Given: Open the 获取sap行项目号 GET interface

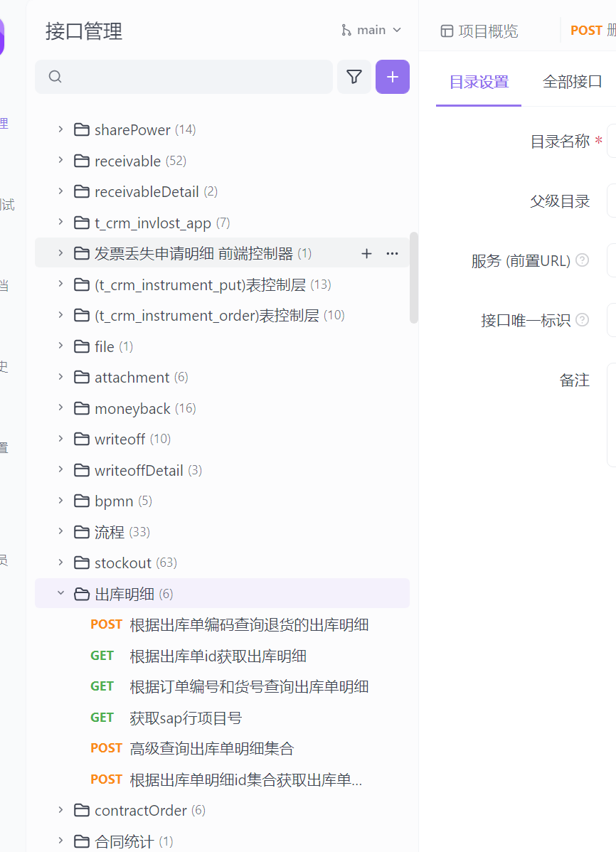Looking at the screenshot, I should coord(186,718).
